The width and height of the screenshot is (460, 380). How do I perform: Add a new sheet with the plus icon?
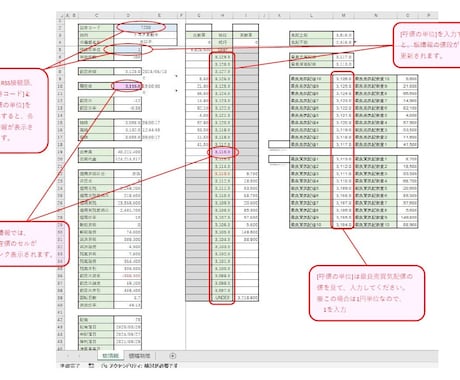[172, 356]
